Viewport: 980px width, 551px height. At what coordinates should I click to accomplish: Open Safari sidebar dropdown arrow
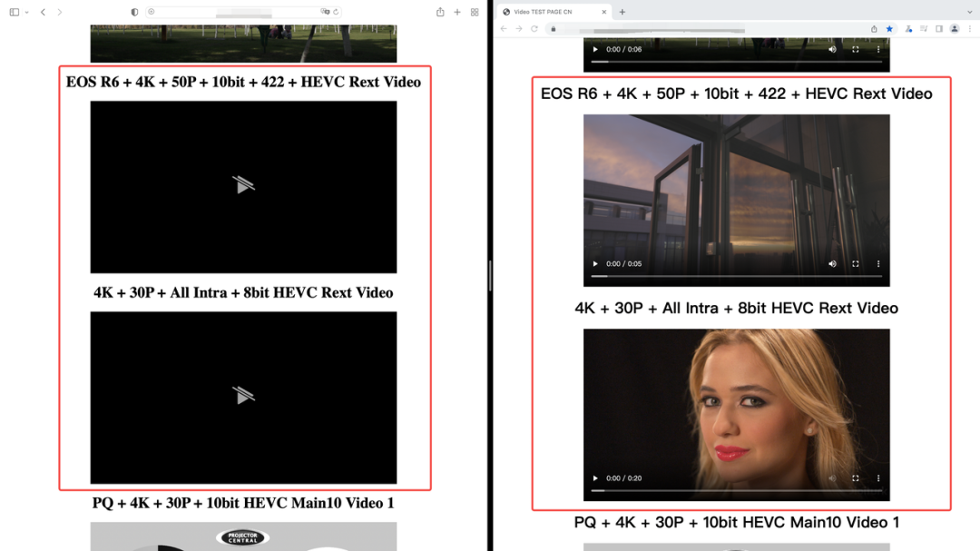click(27, 13)
